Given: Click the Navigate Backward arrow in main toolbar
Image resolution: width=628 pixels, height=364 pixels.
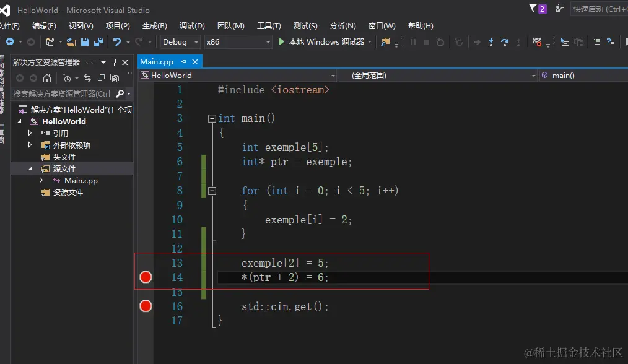Looking at the screenshot, I should point(10,41).
